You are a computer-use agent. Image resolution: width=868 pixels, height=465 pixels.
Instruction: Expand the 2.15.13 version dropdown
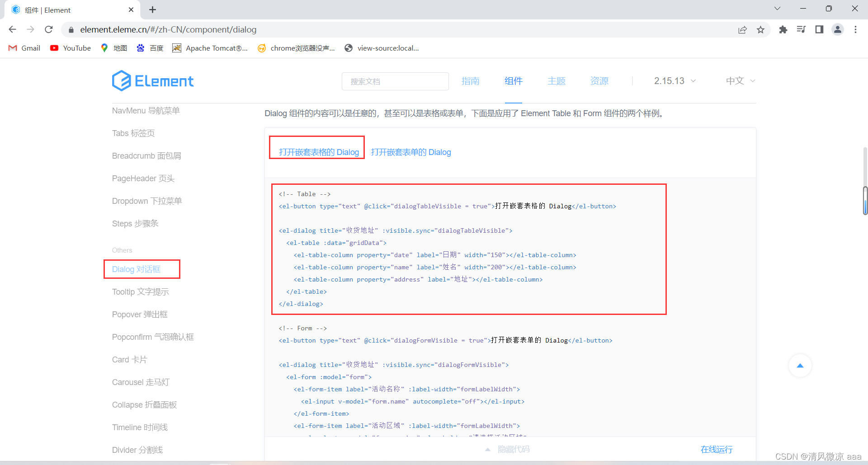point(675,81)
